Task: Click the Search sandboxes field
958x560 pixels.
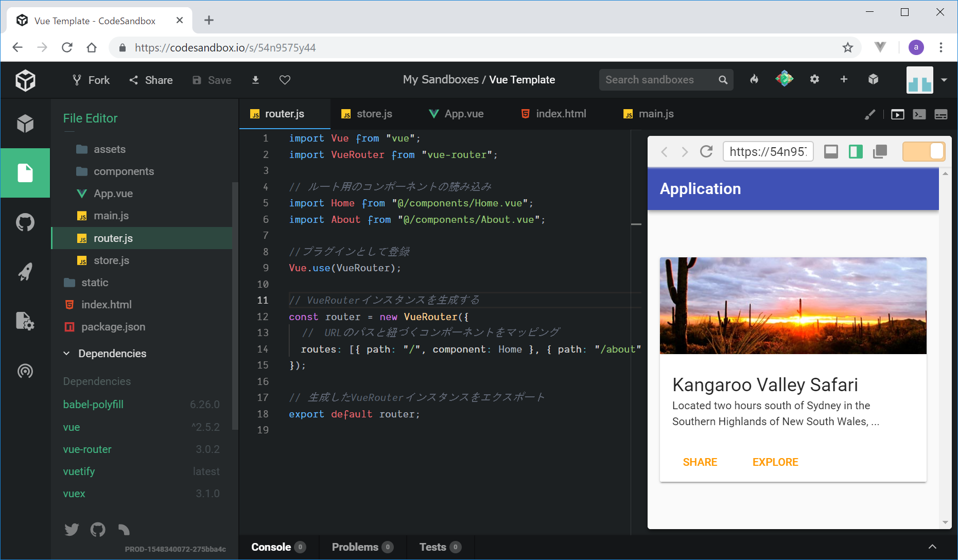Action: (659, 80)
